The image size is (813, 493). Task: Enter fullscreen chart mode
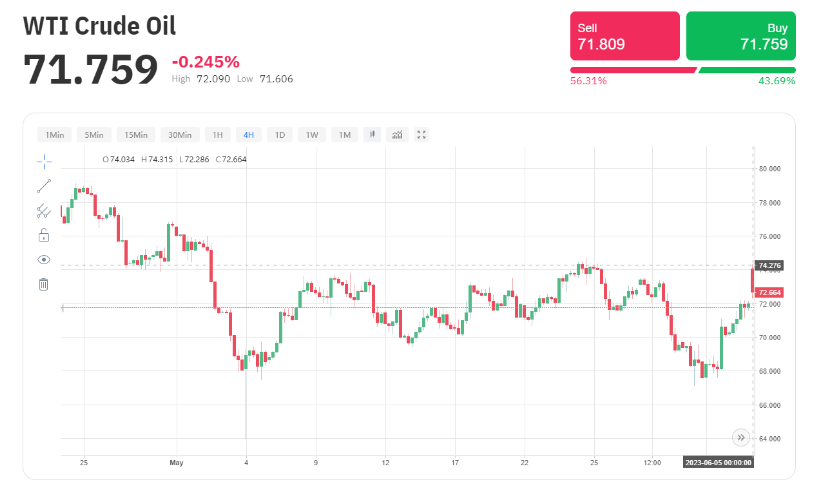(x=422, y=134)
